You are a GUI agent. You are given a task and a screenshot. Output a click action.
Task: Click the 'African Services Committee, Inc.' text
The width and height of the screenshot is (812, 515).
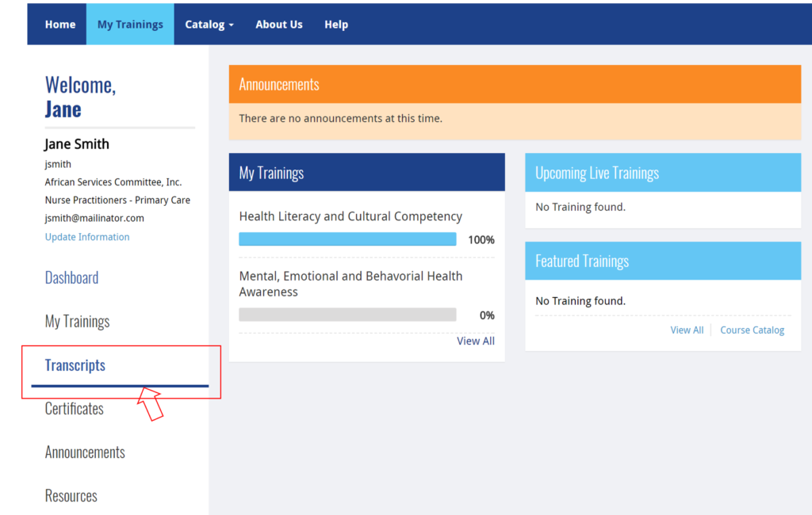point(113,181)
